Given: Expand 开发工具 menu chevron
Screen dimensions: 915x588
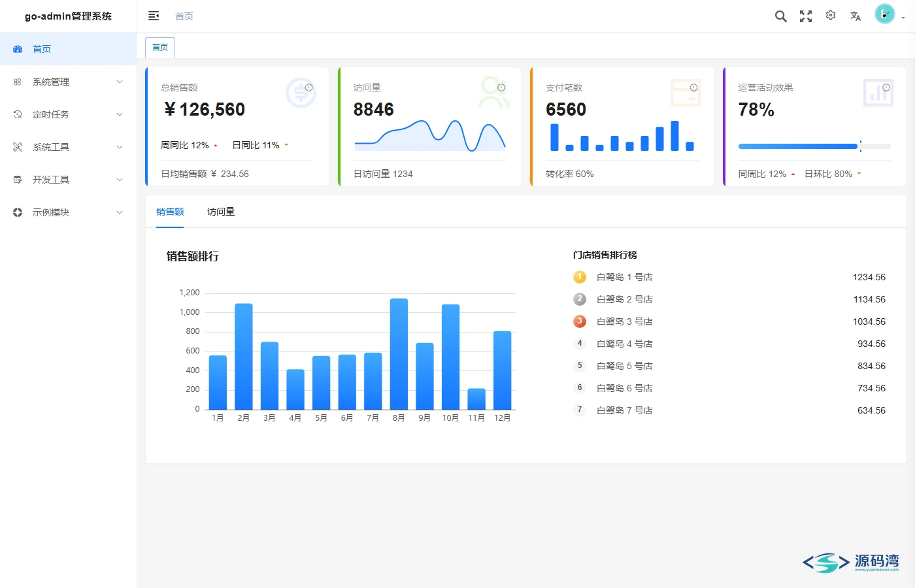Looking at the screenshot, I should pos(120,180).
